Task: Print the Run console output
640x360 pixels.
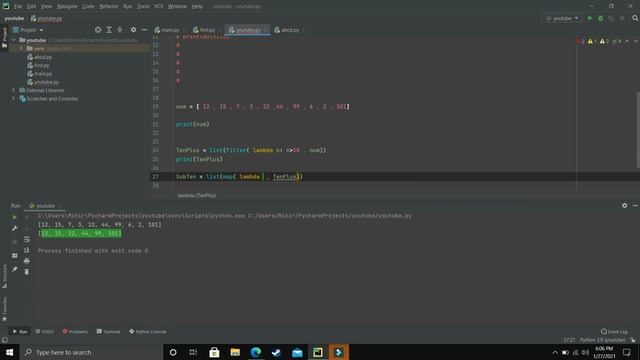Action: point(27,261)
